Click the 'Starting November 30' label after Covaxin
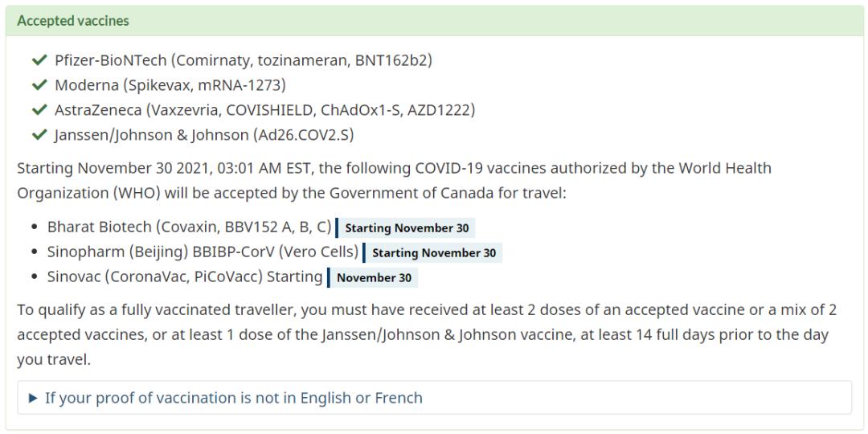 click(406, 228)
